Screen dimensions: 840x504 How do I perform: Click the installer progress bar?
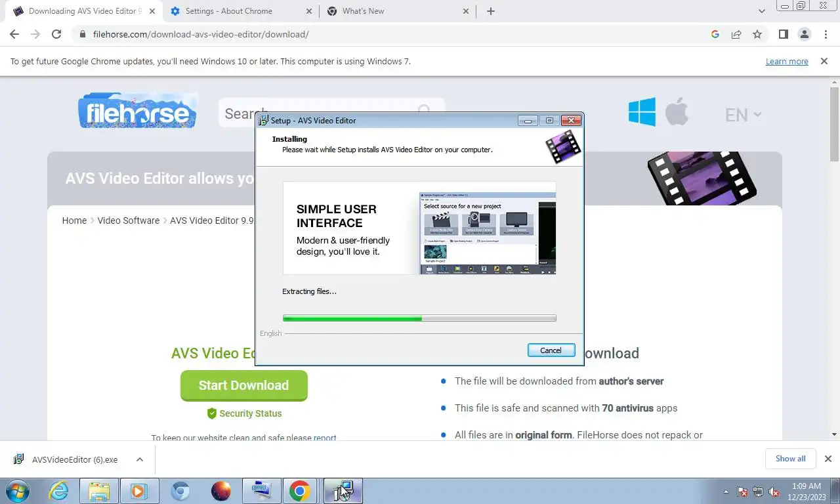[419, 318]
